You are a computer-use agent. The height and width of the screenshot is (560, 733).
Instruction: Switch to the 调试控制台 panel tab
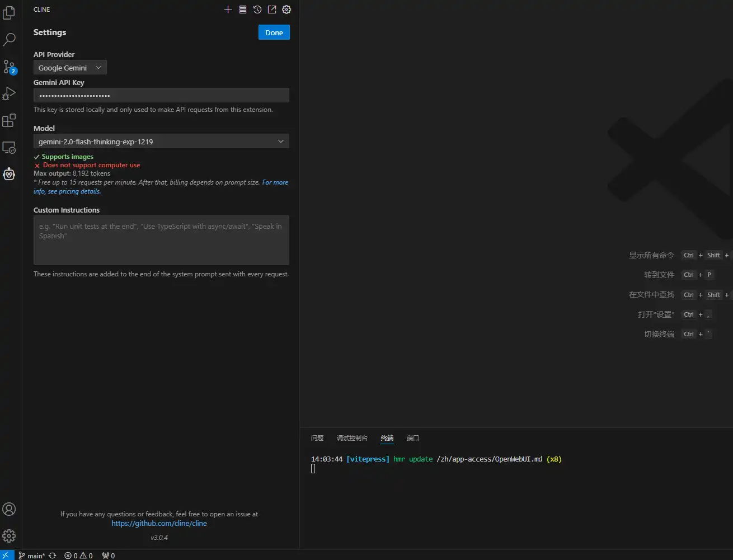tap(352, 438)
